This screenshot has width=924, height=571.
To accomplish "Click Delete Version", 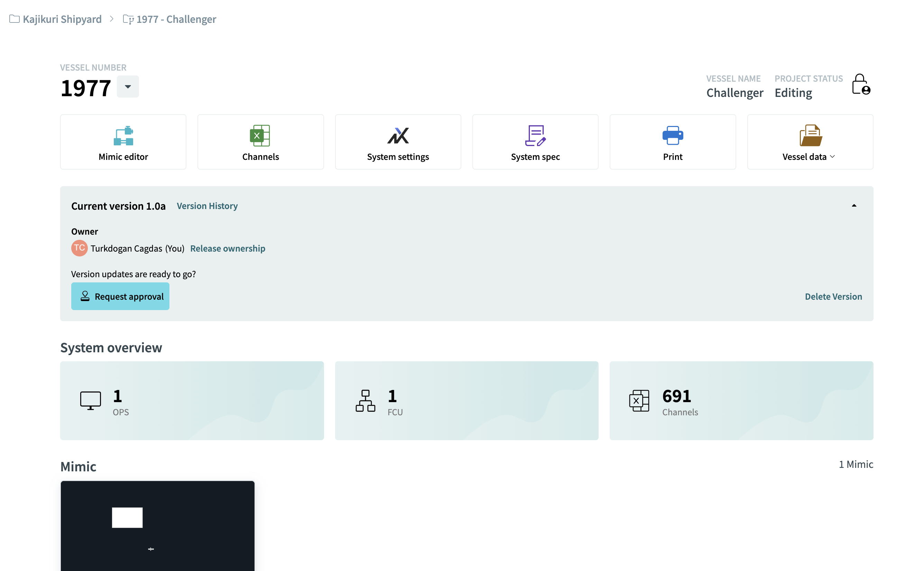I will pyautogui.click(x=833, y=297).
